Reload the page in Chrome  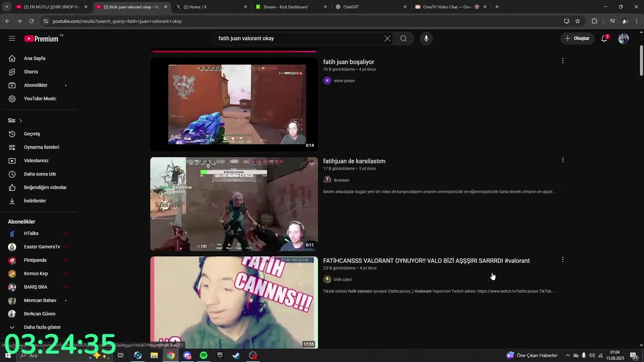31,21
